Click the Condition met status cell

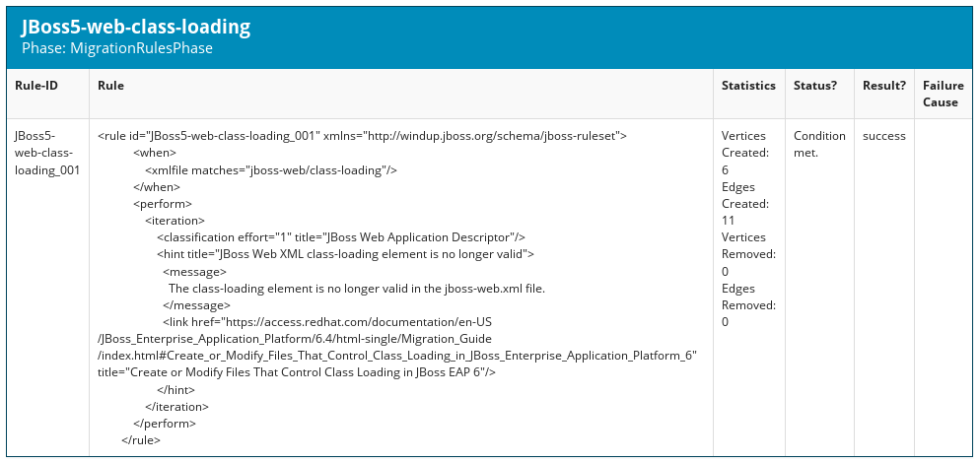(819, 144)
